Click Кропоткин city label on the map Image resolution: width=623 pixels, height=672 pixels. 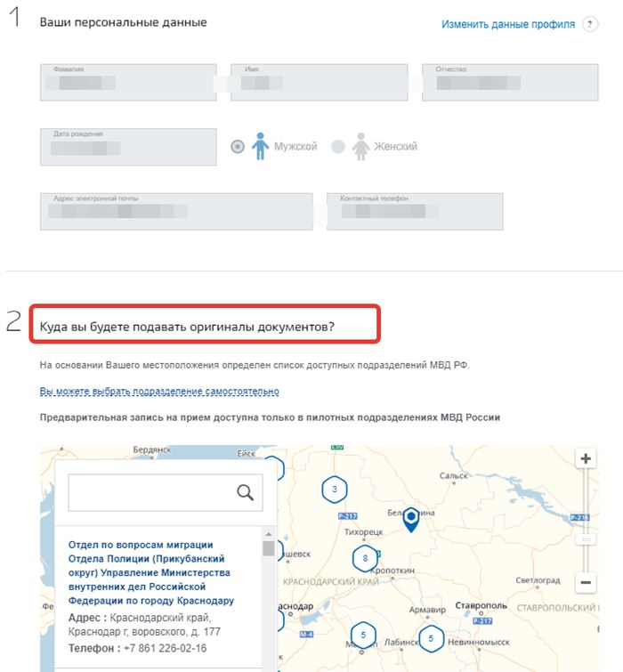click(392, 571)
